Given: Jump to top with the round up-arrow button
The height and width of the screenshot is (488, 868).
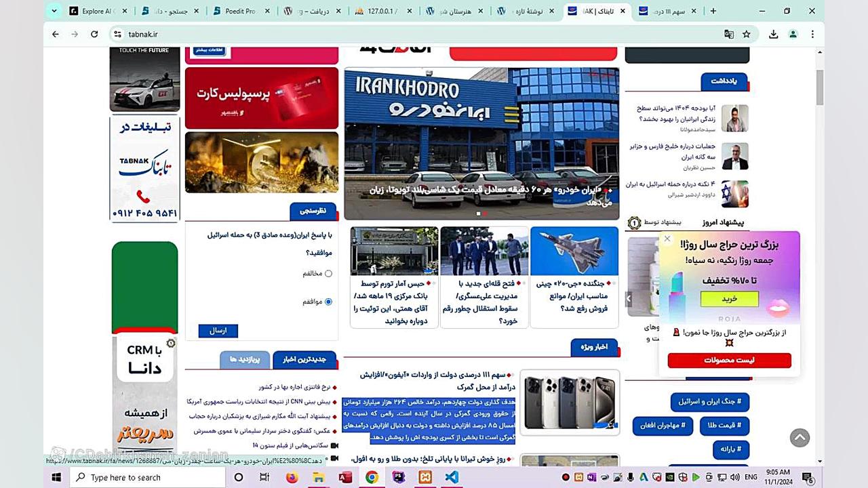Looking at the screenshot, I should pos(800,437).
